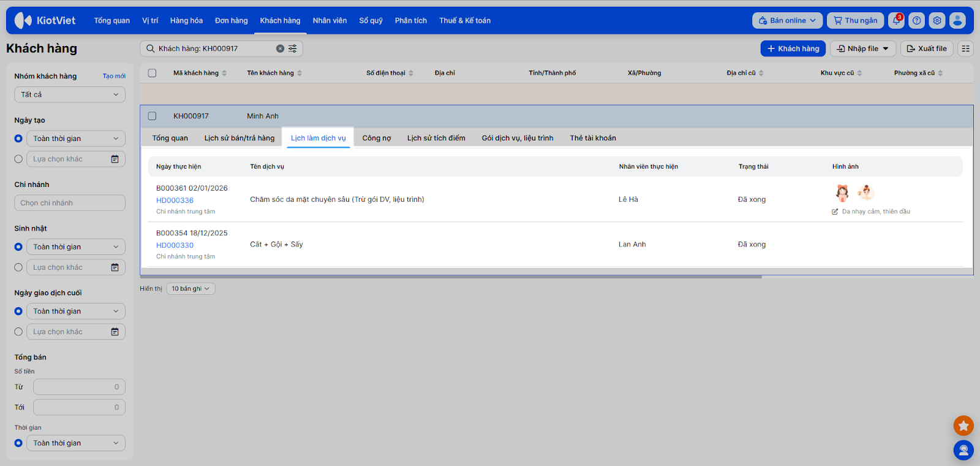Image resolution: width=980 pixels, height=466 pixels.
Task: Click the horizontal scrollbar below the detail panel
Action: (x=451, y=277)
